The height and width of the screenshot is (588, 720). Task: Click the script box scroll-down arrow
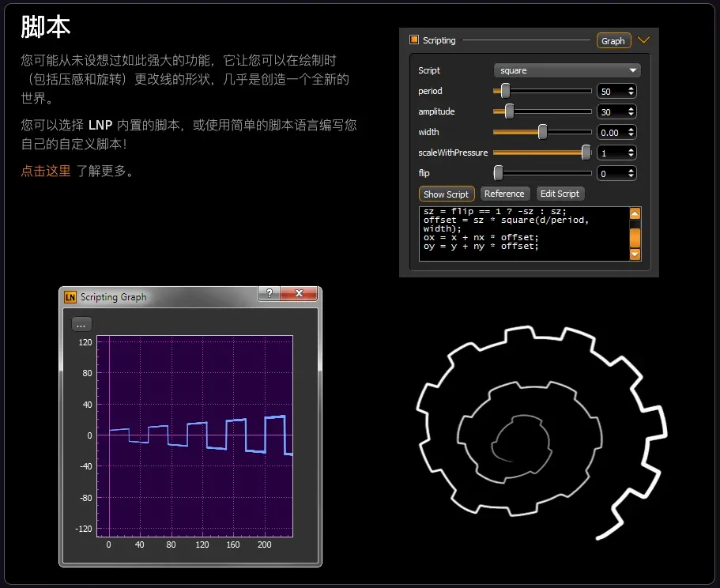[635, 254]
